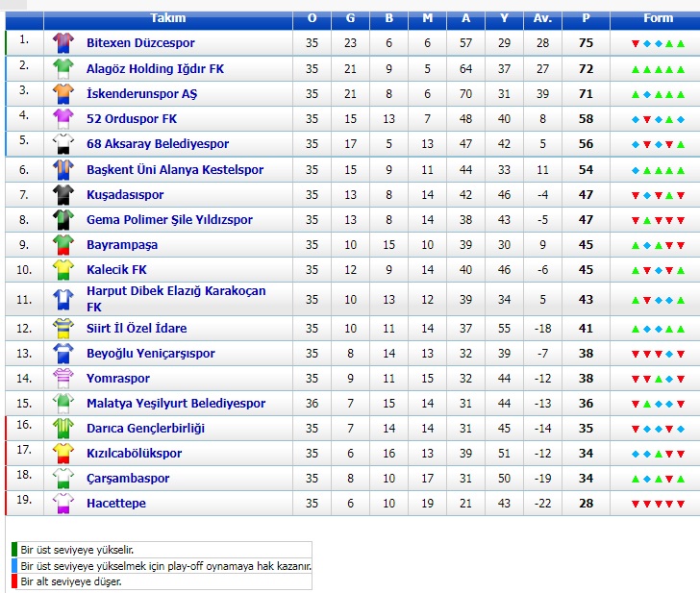Screen dimensions: 700x593
Task: Open the Bayrampaşa team link
Action: click(122, 245)
